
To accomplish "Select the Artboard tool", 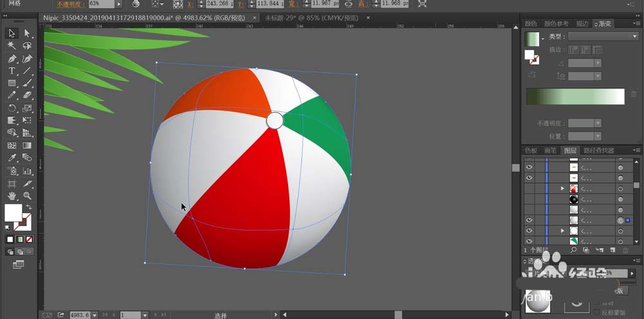I will click(12, 183).
